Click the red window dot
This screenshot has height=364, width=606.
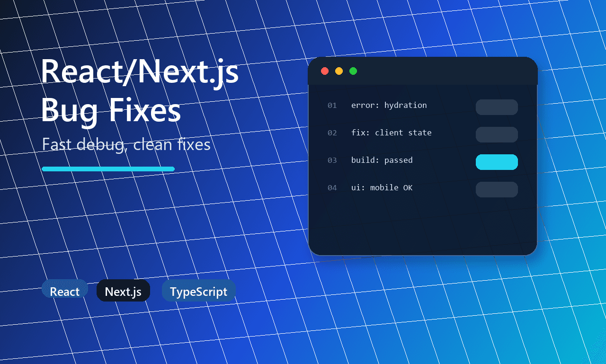pos(325,71)
